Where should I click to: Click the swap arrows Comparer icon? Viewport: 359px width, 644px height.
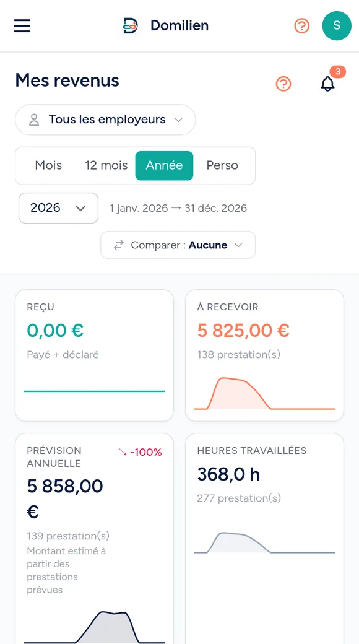tap(119, 245)
